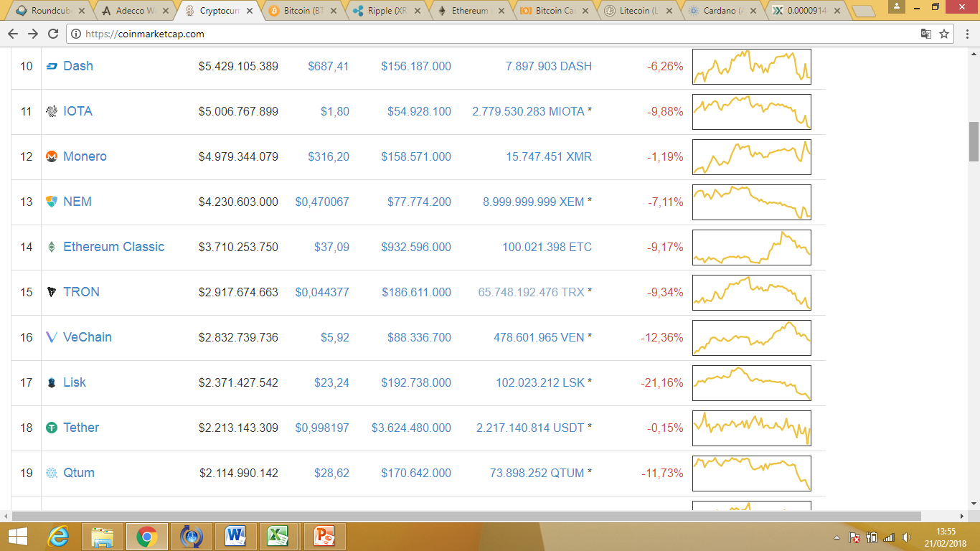Open Lisk 7-day price graph

coord(752,383)
